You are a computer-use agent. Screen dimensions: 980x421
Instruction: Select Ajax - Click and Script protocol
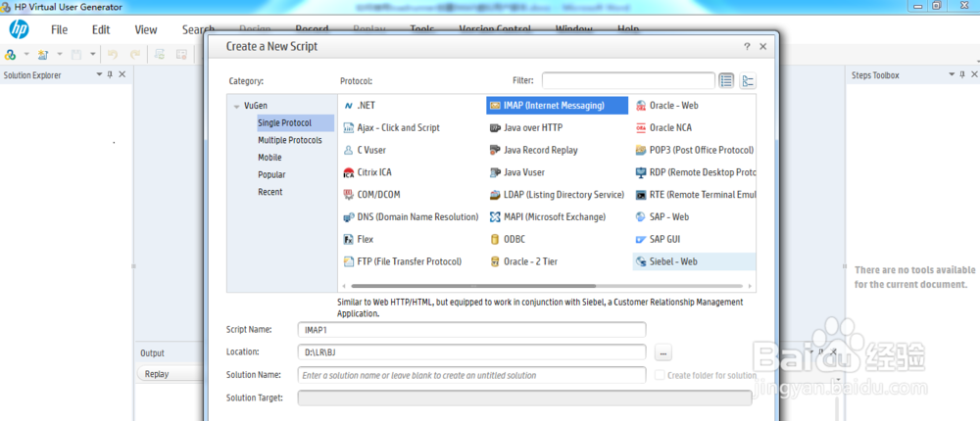[391, 127]
